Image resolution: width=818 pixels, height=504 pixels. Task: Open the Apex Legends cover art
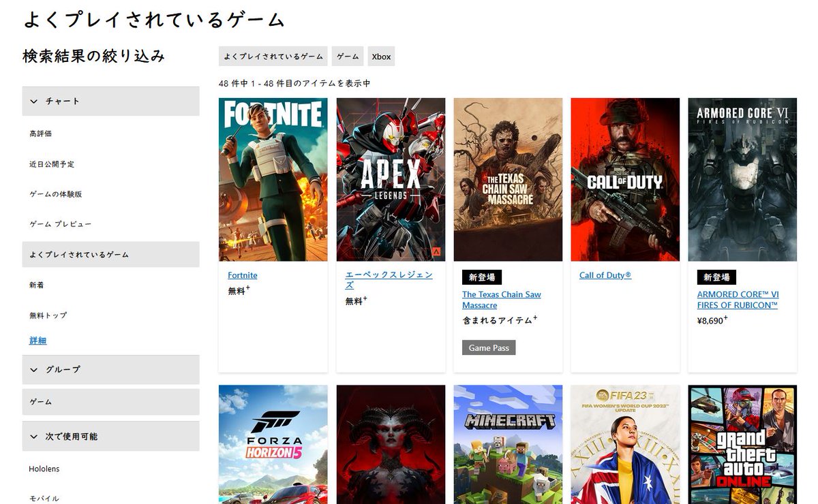pos(391,180)
